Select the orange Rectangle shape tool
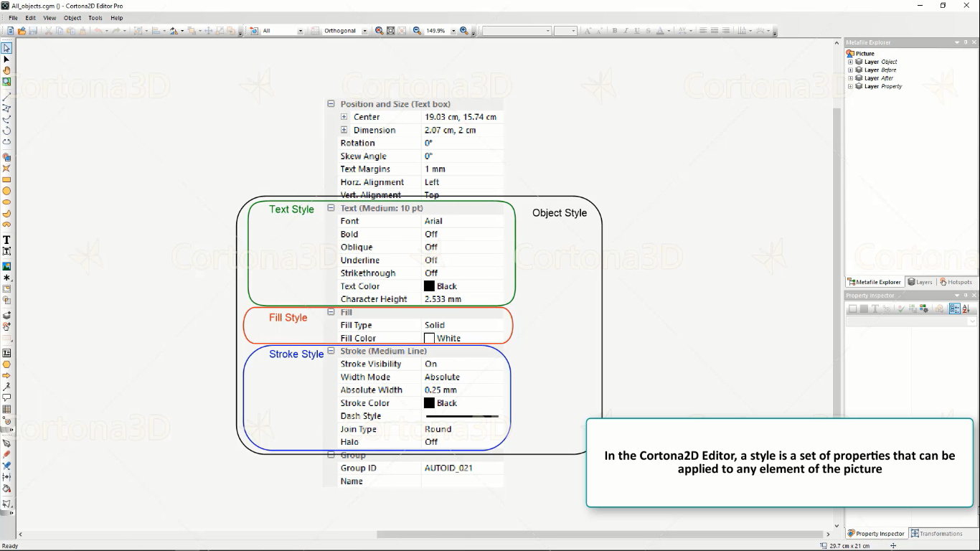The height and width of the screenshot is (551, 980). point(6,180)
